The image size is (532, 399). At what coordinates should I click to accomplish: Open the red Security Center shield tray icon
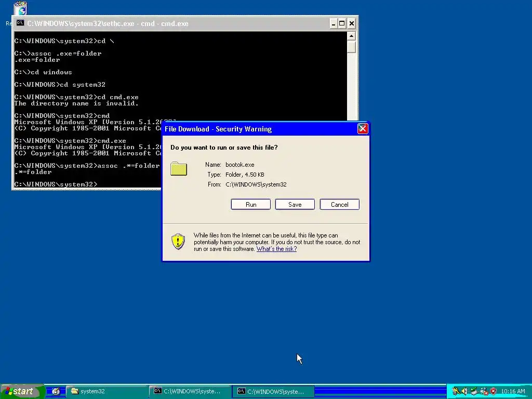494,391
